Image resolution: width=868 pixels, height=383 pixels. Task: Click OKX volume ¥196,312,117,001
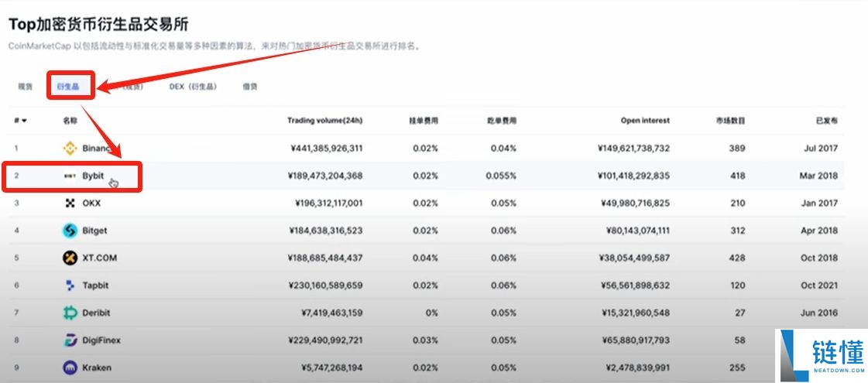point(329,203)
